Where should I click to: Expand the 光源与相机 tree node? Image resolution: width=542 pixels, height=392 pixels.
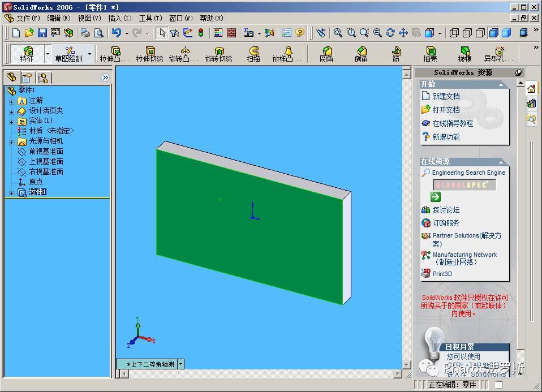click(x=12, y=143)
